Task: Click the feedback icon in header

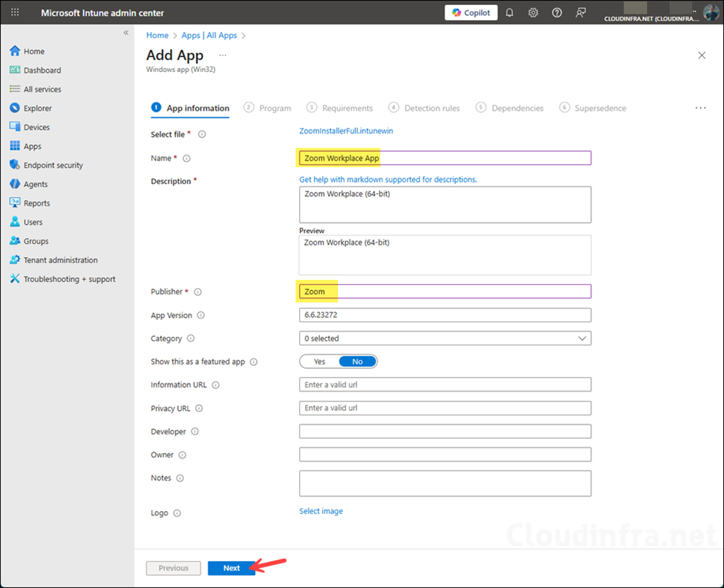Action: point(580,13)
